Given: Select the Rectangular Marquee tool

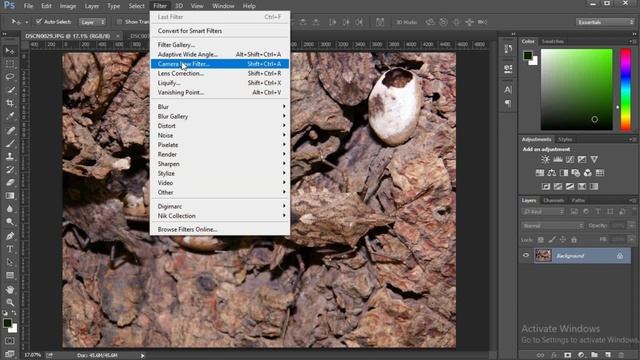Looking at the screenshot, I should (10, 64).
